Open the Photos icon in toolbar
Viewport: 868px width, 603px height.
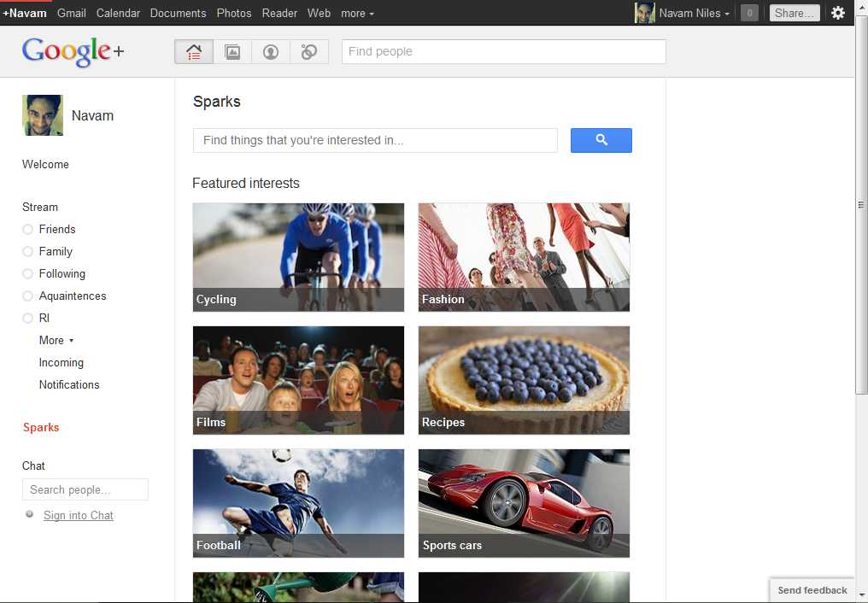(x=232, y=52)
